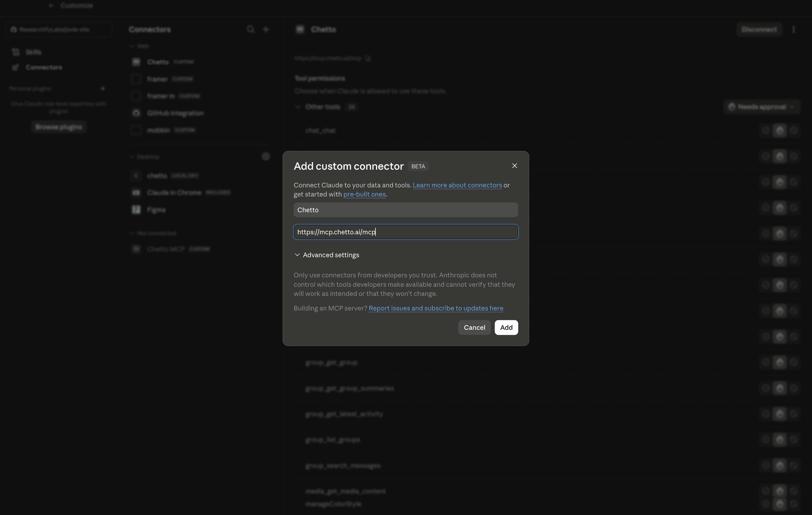Click the round icon in the Desktop header
Screen dimensions: 812x515
pos(266,156)
